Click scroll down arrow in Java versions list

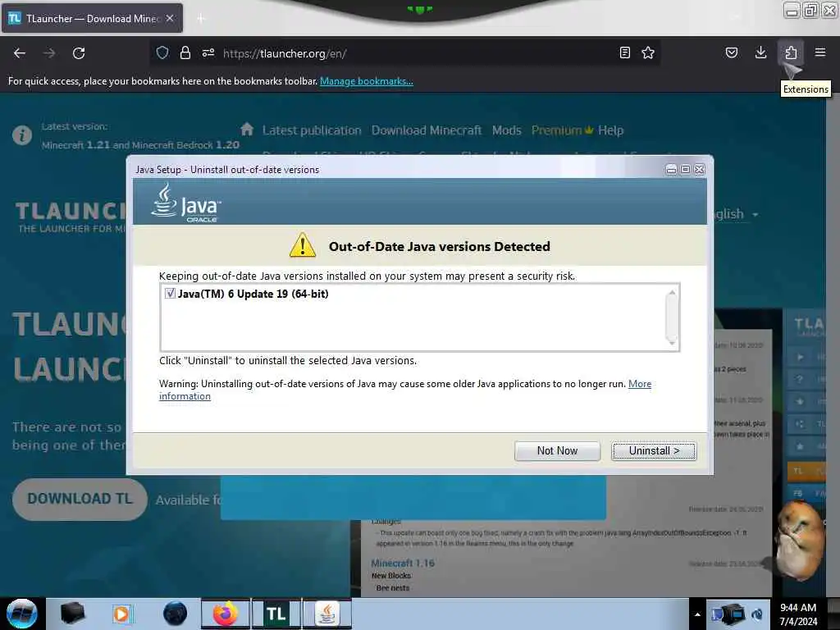point(671,342)
